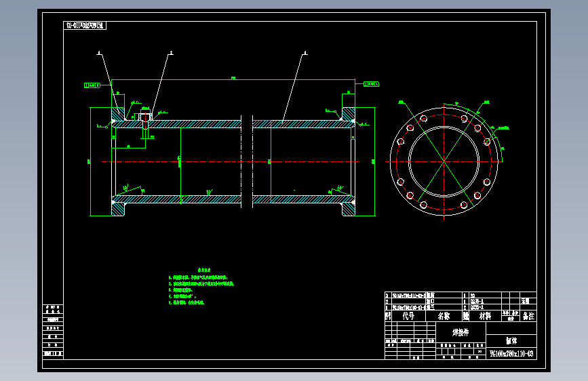Select drawing number YG160x780x110-03 in the title block

(511, 354)
